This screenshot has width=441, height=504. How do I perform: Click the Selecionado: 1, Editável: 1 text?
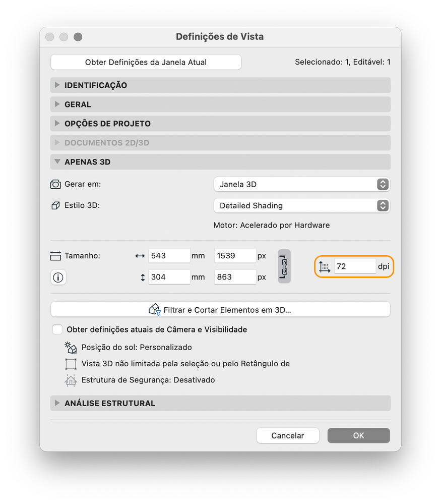click(343, 62)
